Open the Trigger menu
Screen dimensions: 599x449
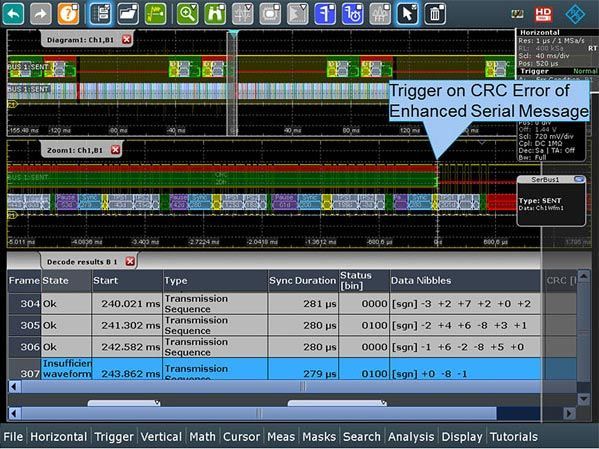(114, 437)
